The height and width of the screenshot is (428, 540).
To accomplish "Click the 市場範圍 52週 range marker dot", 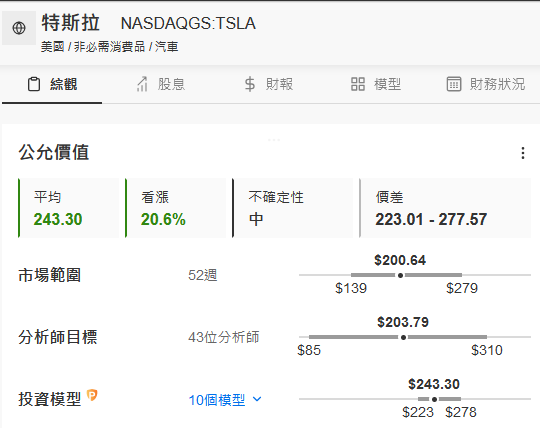I will 400,275.
